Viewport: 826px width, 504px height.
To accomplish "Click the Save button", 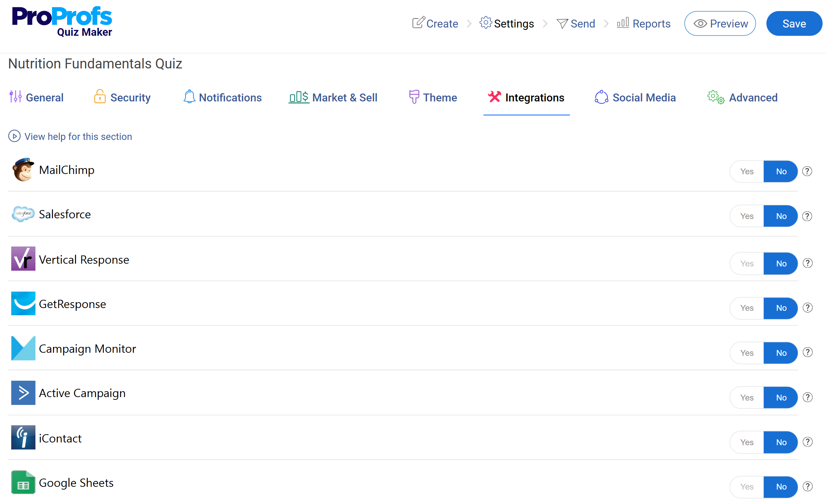I will [794, 23].
